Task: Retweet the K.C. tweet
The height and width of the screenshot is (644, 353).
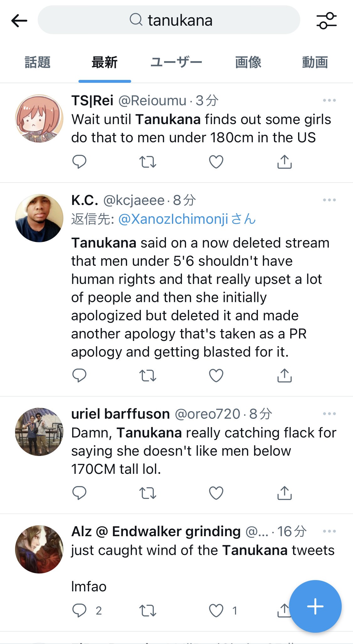Action: coord(147,375)
